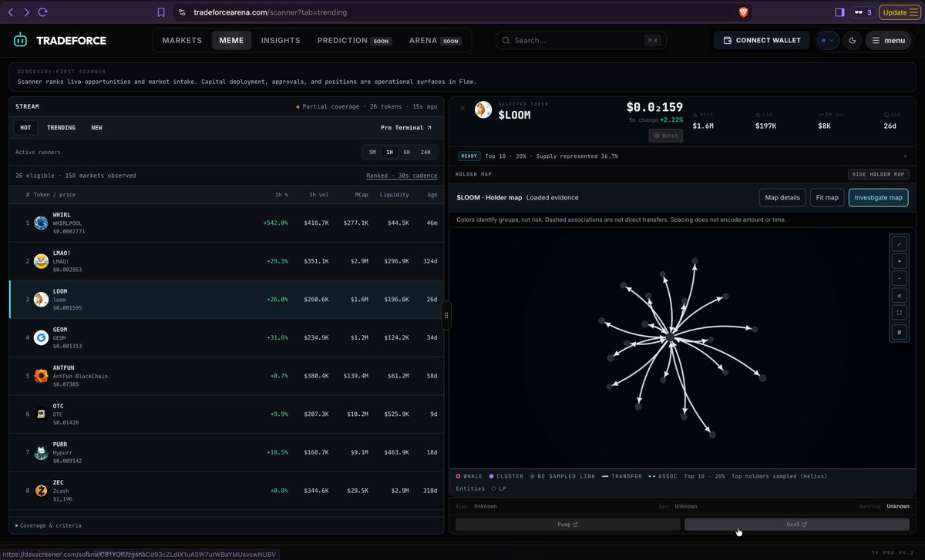The height and width of the screenshot is (560, 925).
Task: Open the main menu hamburger button
Action: tap(888, 41)
